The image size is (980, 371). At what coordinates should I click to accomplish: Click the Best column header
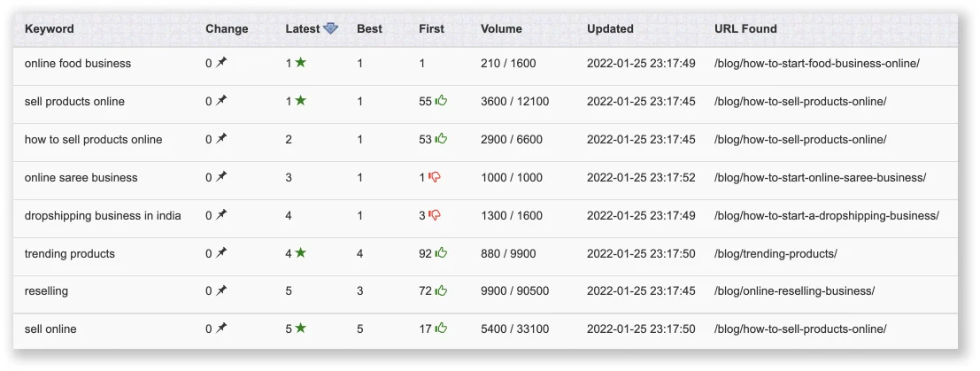(x=369, y=28)
